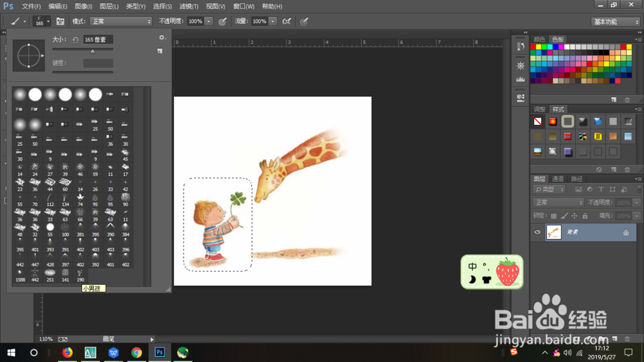Open taskbar notification center

tap(629, 352)
